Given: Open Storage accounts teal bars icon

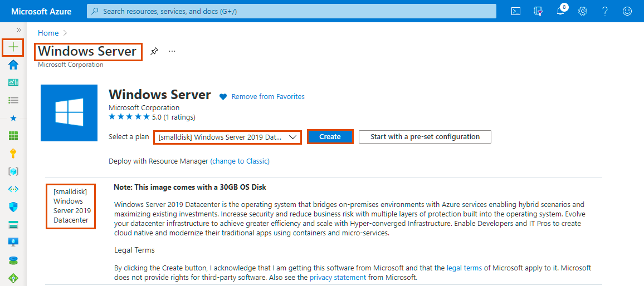Looking at the screenshot, I should 13,225.
